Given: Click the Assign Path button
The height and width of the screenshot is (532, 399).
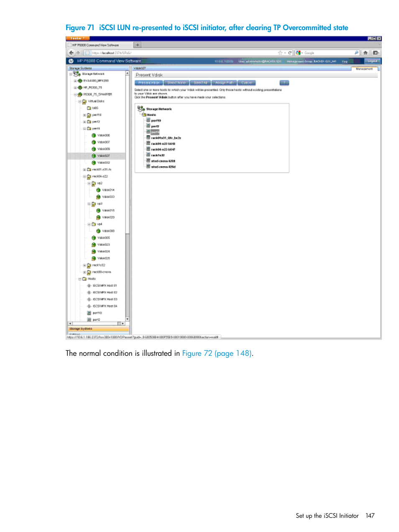Looking at the screenshot, I should [x=225, y=83].
